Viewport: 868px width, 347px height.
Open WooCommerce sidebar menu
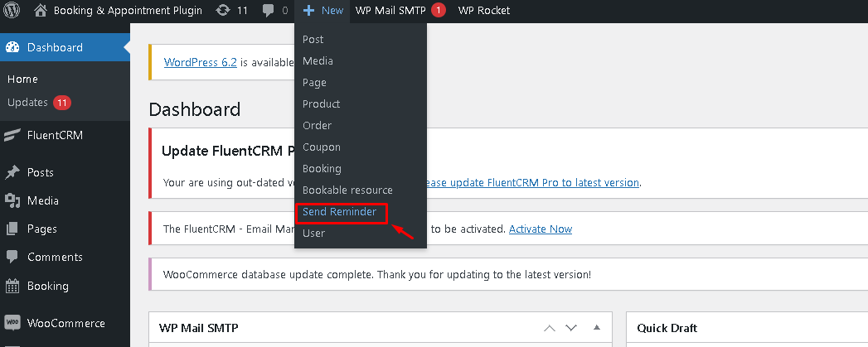[65, 323]
